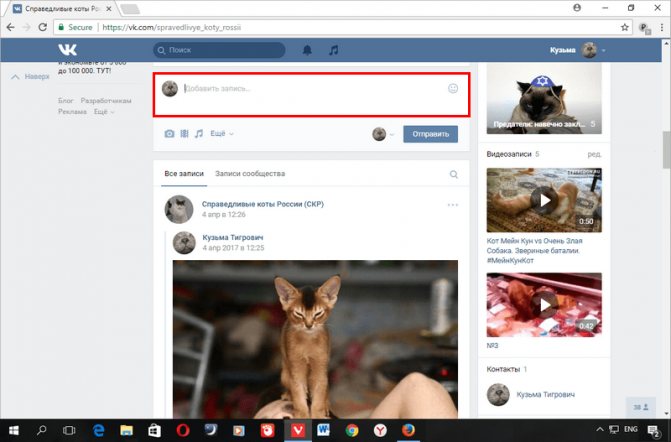Open the post-as author avatar dropdown
The height and width of the screenshot is (442, 671).
tap(383, 133)
